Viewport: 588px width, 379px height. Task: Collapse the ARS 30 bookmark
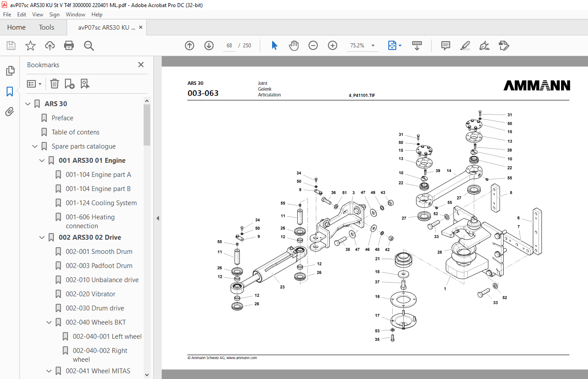28,104
